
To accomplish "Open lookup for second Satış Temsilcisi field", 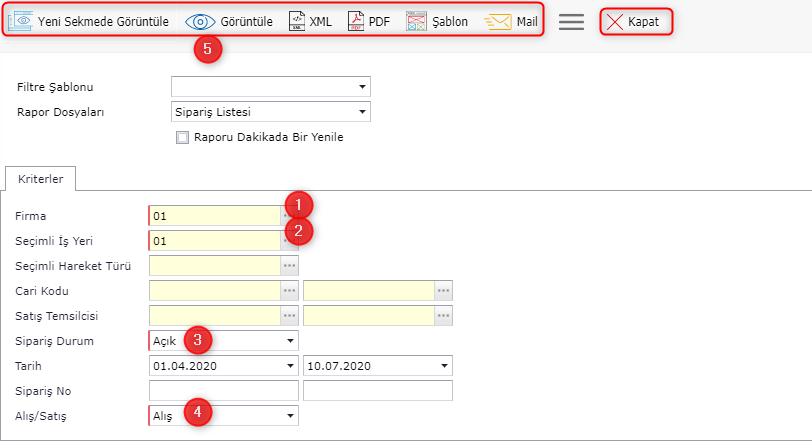I will (444, 315).
